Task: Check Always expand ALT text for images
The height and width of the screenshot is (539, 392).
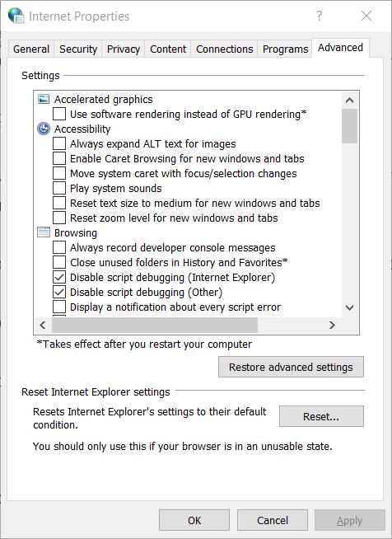Action: click(59, 143)
